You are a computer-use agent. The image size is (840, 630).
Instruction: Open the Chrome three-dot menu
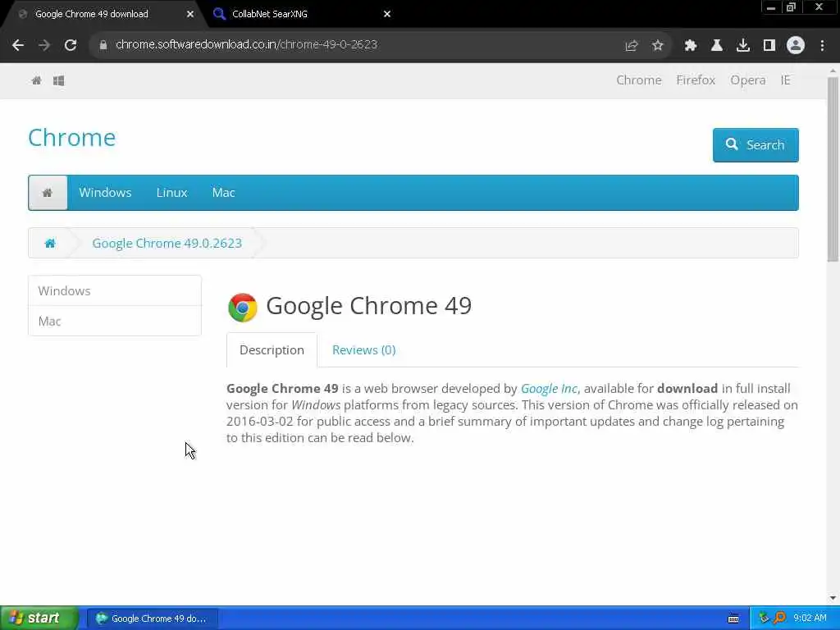(822, 46)
